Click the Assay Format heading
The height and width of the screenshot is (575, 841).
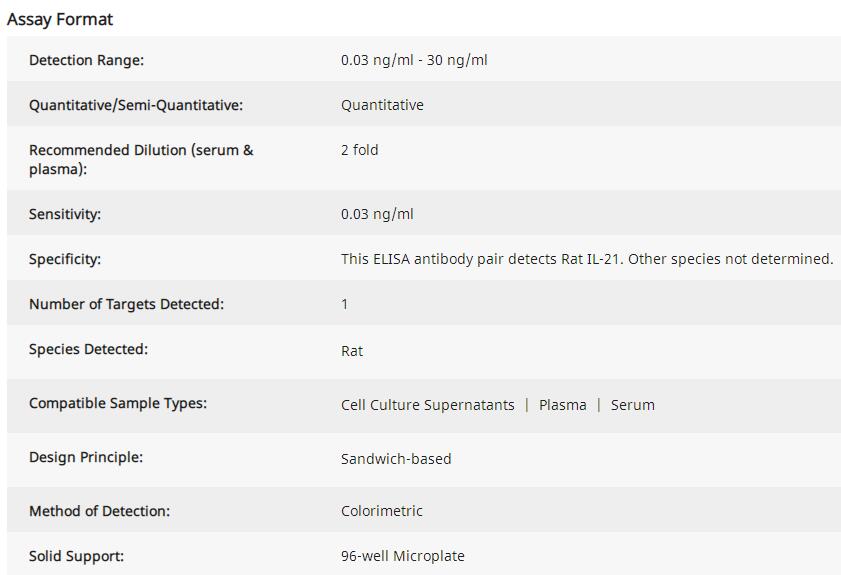[x=60, y=19]
